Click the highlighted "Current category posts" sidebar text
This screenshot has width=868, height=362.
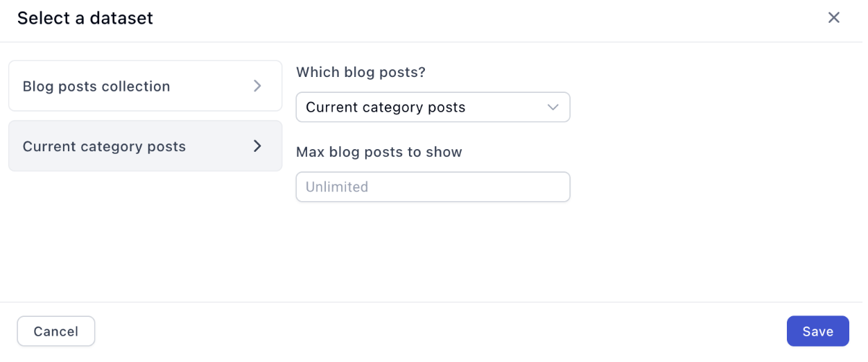point(104,146)
